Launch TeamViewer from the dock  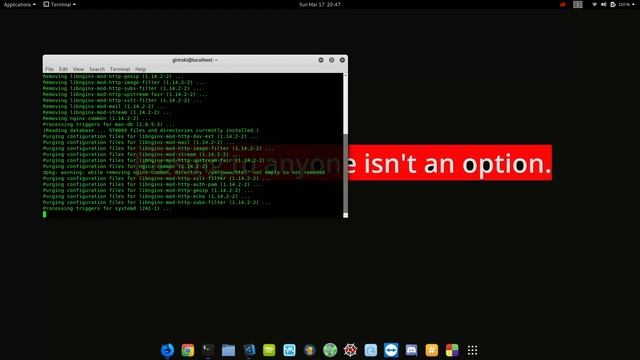coord(391,350)
